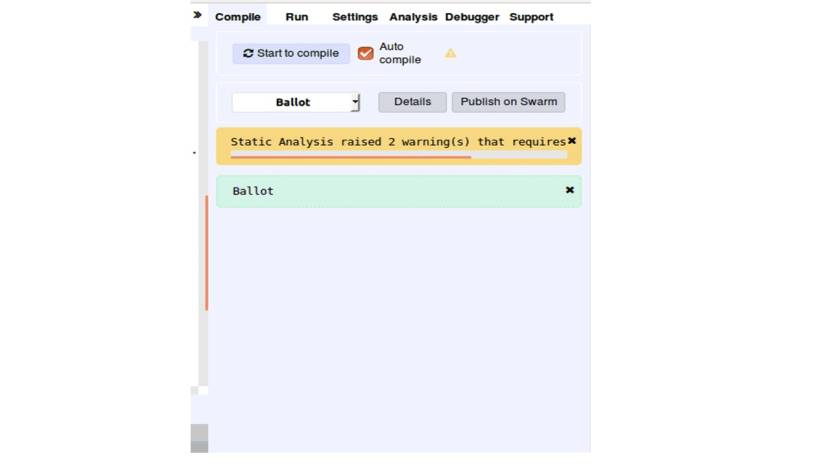Switch to the Compile tab

238,17
